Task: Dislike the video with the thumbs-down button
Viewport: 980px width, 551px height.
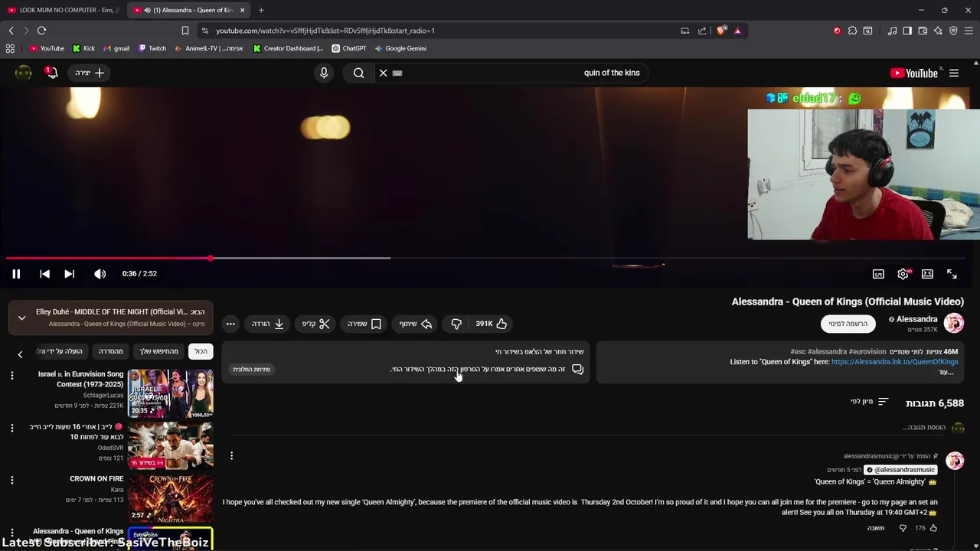Action: 456,324
